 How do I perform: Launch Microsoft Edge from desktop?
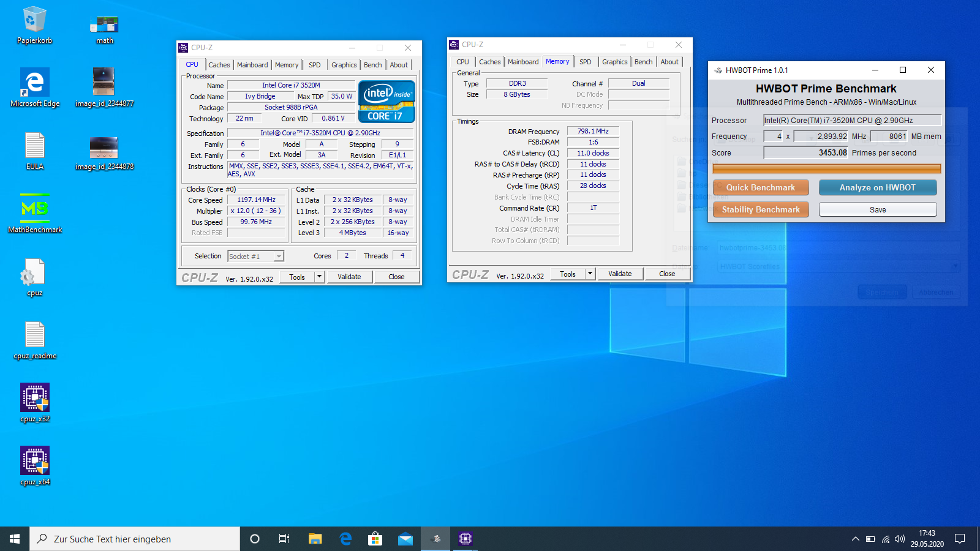(35, 88)
